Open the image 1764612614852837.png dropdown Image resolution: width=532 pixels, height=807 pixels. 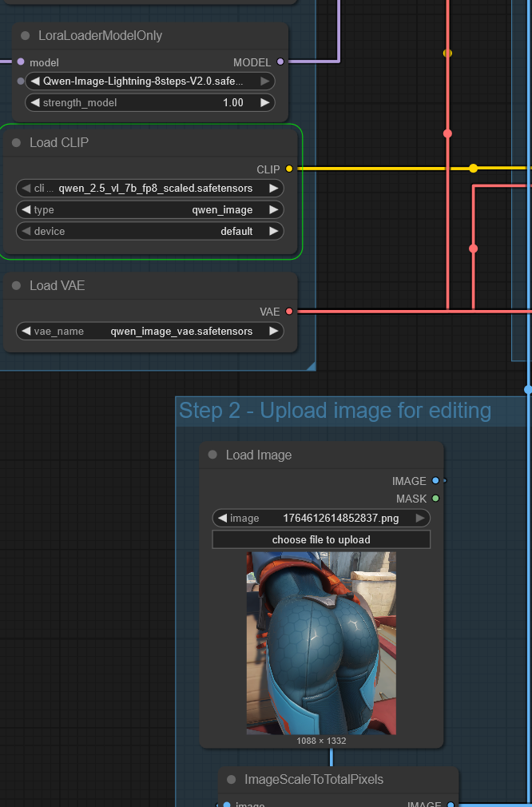pyautogui.click(x=321, y=519)
